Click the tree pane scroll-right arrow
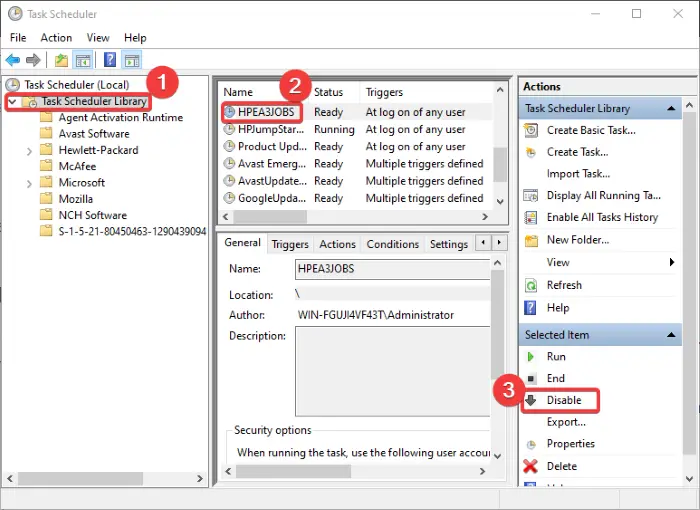 (x=200, y=478)
